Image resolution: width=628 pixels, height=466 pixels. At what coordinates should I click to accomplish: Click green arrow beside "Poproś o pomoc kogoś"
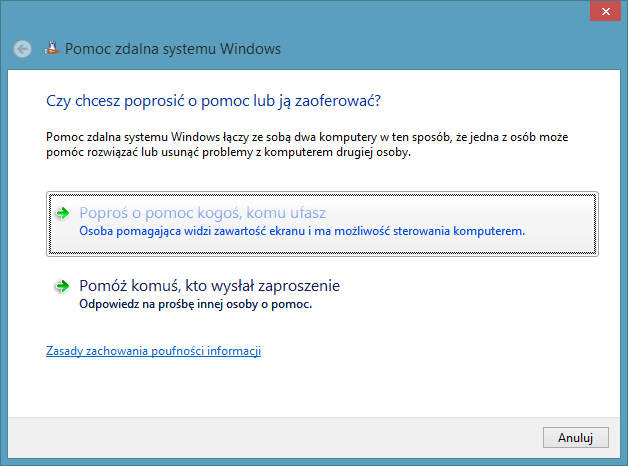click(x=62, y=213)
